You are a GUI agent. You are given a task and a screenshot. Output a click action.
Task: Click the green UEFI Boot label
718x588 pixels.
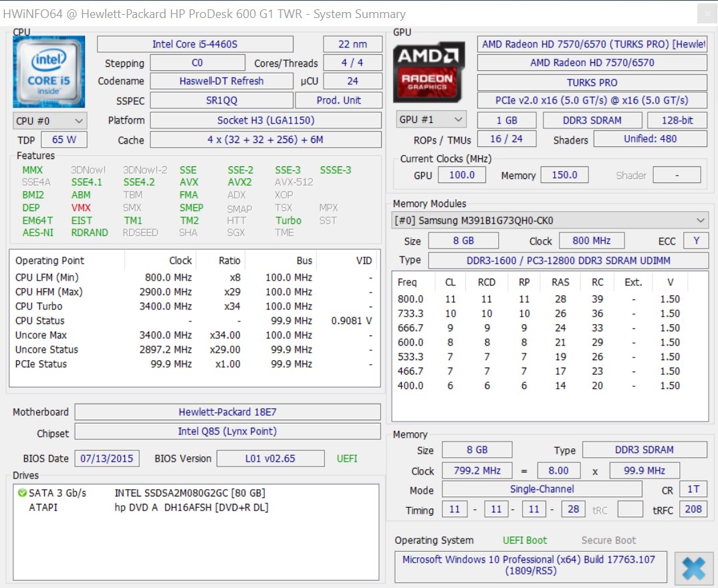point(525,541)
